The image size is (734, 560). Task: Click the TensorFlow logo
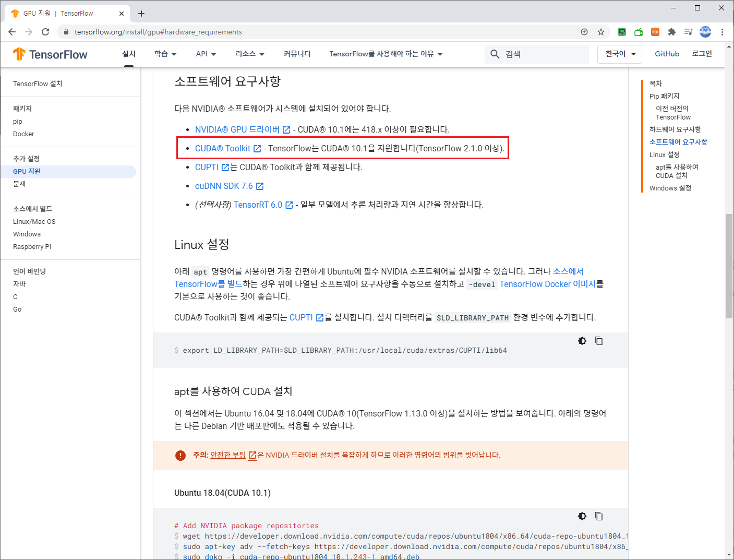point(50,54)
